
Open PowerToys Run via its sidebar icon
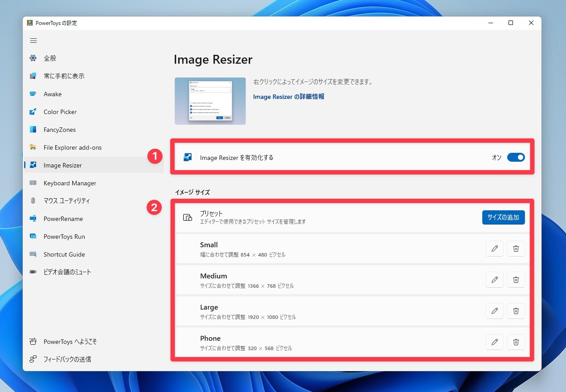point(33,237)
